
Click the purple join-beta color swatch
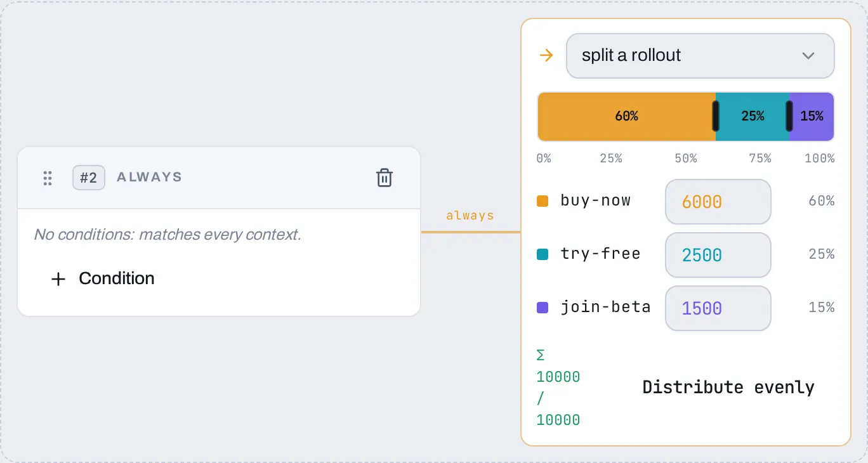[x=542, y=308]
